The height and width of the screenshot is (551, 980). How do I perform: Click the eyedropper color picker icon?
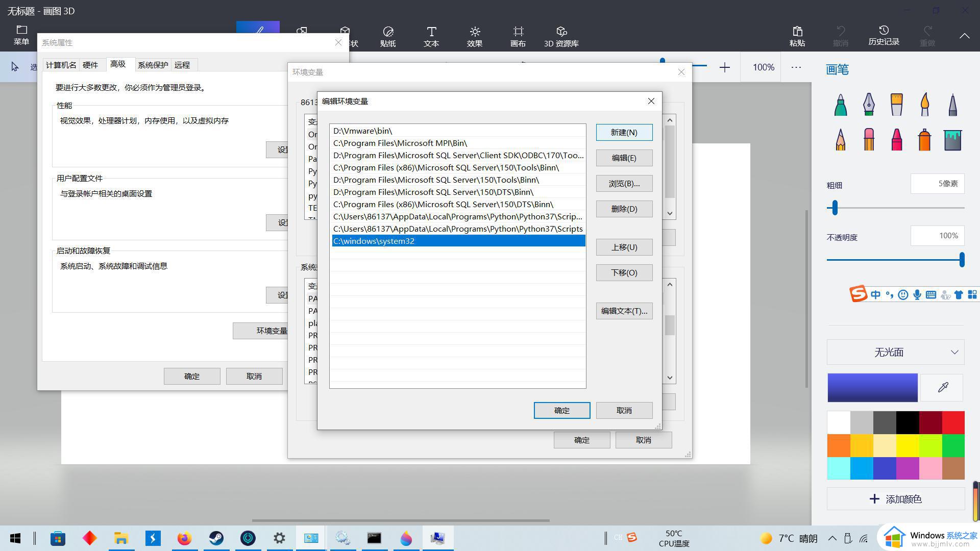[943, 387]
